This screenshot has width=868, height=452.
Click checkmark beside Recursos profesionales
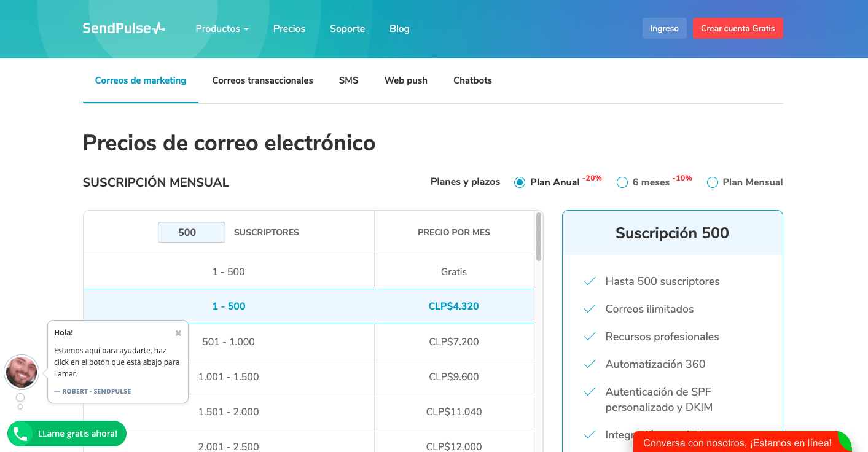(x=590, y=337)
